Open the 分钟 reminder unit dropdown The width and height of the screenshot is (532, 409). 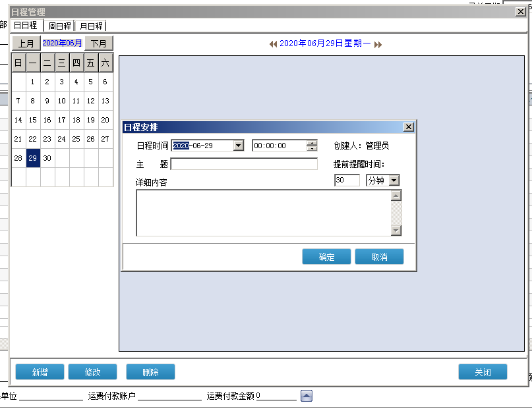click(x=394, y=180)
